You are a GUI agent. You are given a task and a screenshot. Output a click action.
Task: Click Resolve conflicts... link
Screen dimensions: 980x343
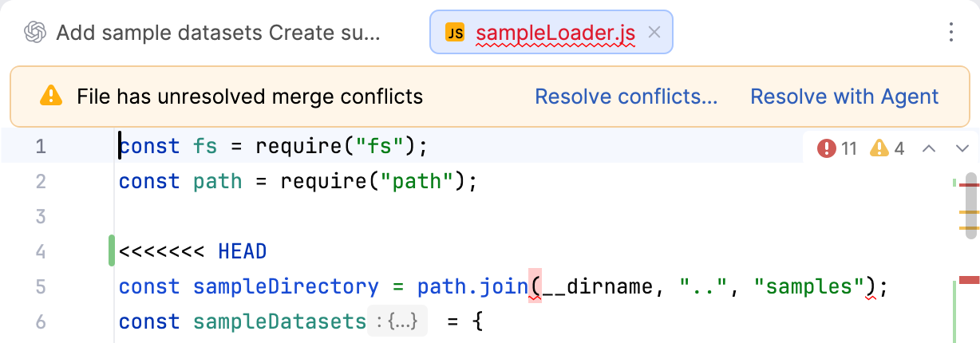(x=626, y=97)
